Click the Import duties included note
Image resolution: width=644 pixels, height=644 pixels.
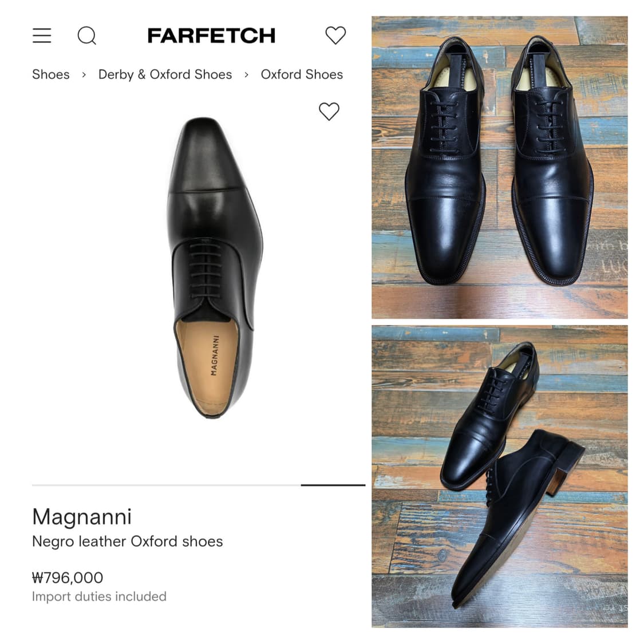pos(99,596)
